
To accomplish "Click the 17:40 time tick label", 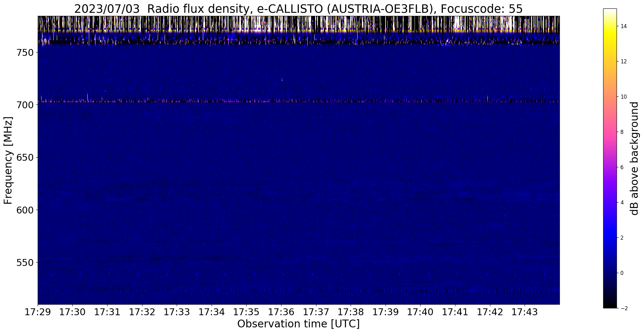I will click(421, 312).
